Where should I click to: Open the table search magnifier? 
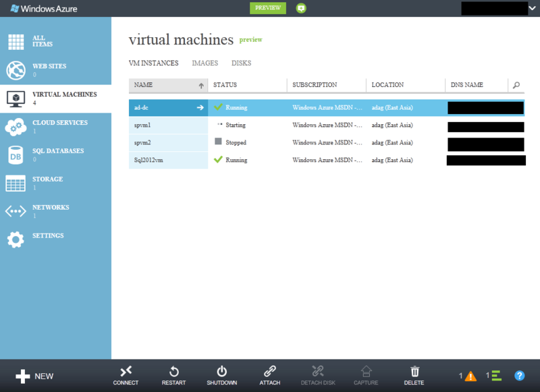click(x=516, y=85)
